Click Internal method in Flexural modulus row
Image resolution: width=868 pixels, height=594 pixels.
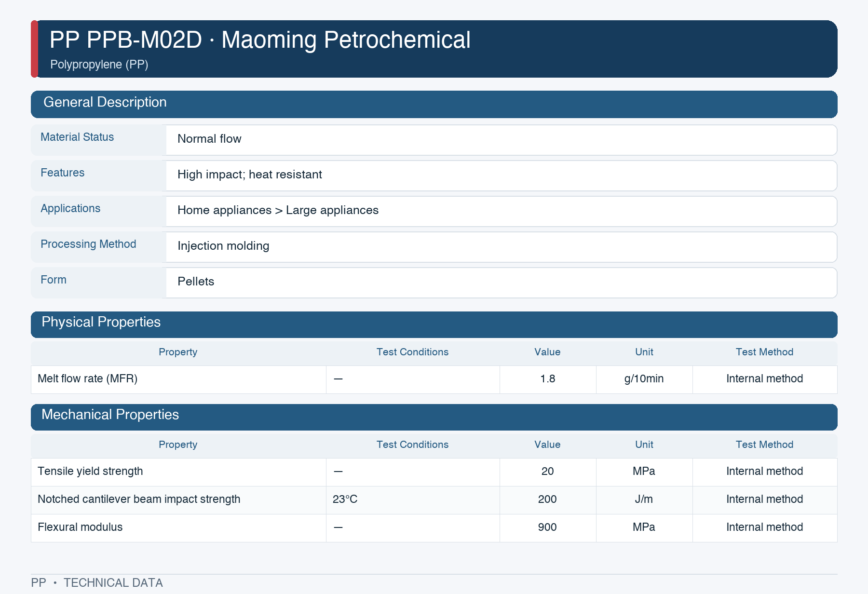pos(765,527)
